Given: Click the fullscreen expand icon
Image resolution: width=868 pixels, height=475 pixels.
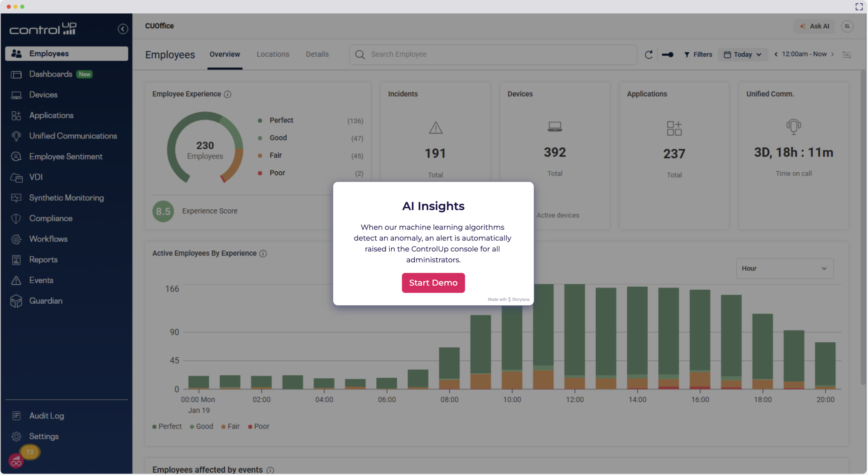Looking at the screenshot, I should [859, 7].
